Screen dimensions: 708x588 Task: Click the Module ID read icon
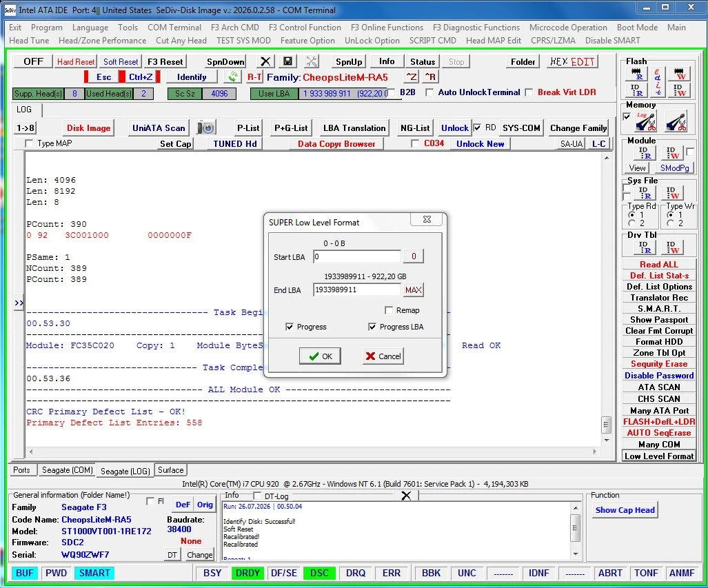(645, 153)
